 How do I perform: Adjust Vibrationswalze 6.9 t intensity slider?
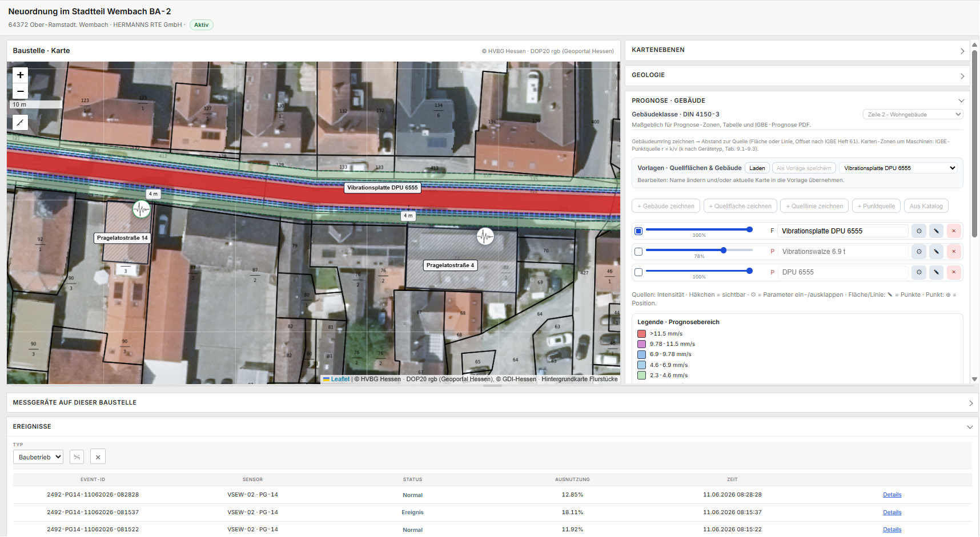click(x=699, y=250)
